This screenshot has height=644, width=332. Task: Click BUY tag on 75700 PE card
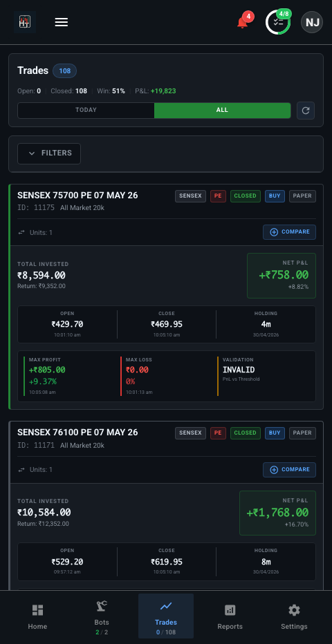point(275,196)
